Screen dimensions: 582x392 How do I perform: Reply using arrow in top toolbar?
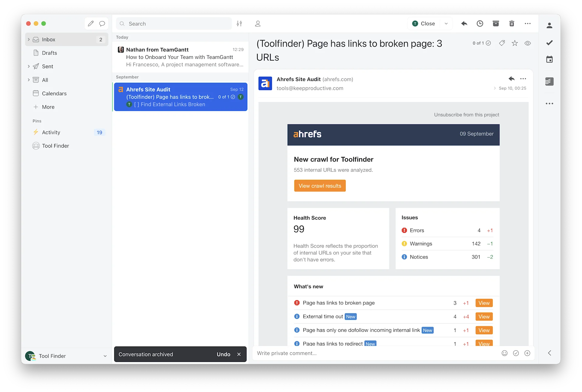pos(464,24)
